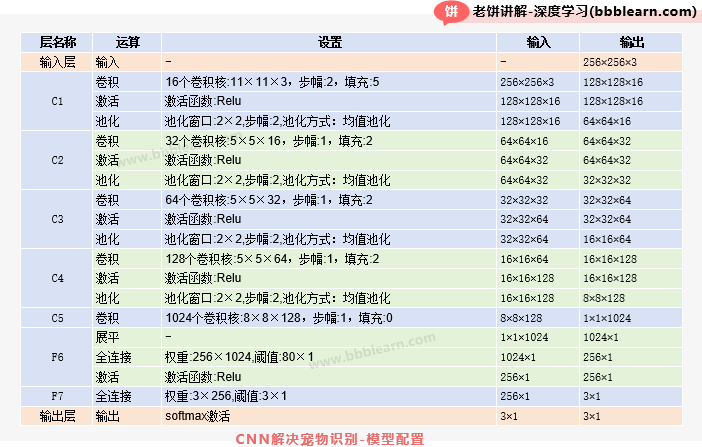Click the 运算 column header
The height and width of the screenshot is (447, 702).
pos(127,42)
